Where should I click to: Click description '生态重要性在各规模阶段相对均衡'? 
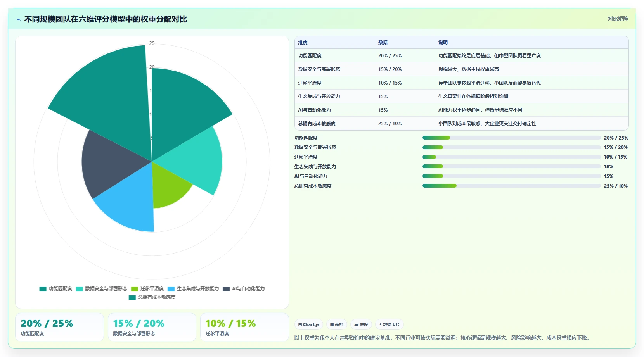click(x=473, y=97)
